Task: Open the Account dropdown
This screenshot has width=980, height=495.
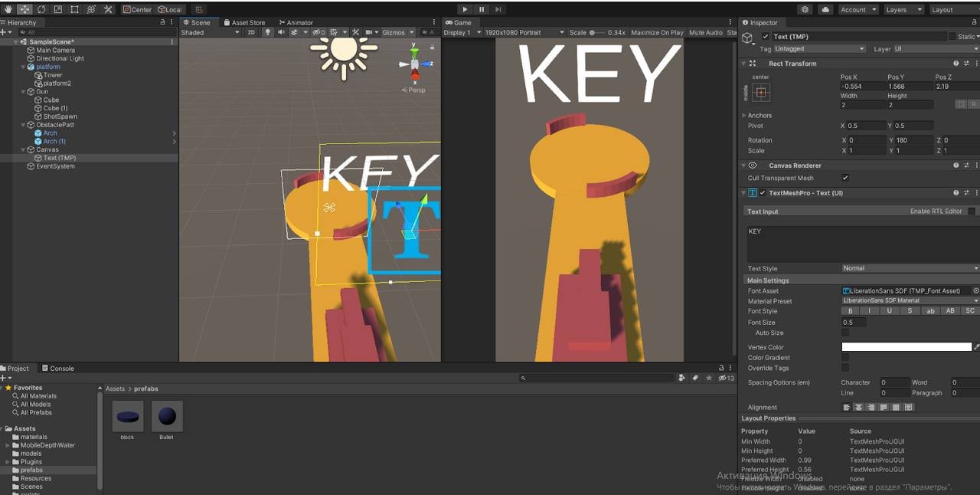Action: point(857,9)
